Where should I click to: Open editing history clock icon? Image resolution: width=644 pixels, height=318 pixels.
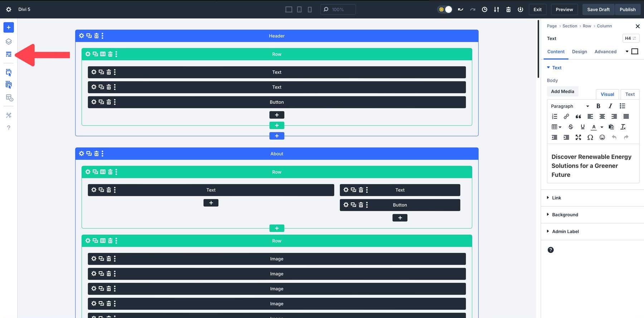[484, 9]
